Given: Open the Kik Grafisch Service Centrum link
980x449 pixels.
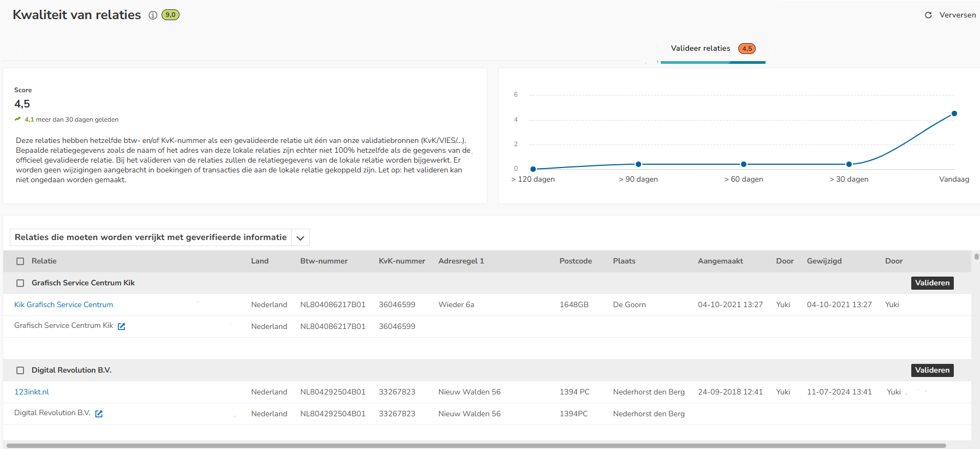Looking at the screenshot, I should pyautogui.click(x=64, y=304).
